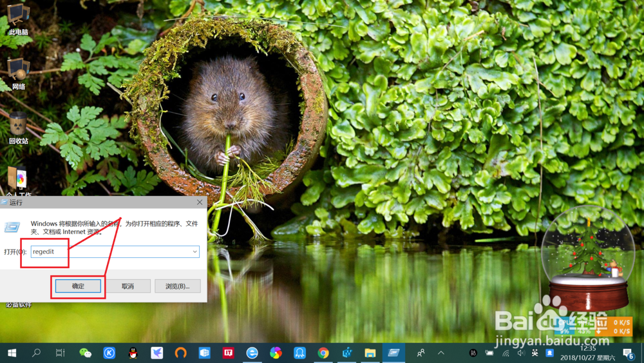644x363 pixels.
Task: Open the volume speaker tray icon
Action: coord(521,353)
